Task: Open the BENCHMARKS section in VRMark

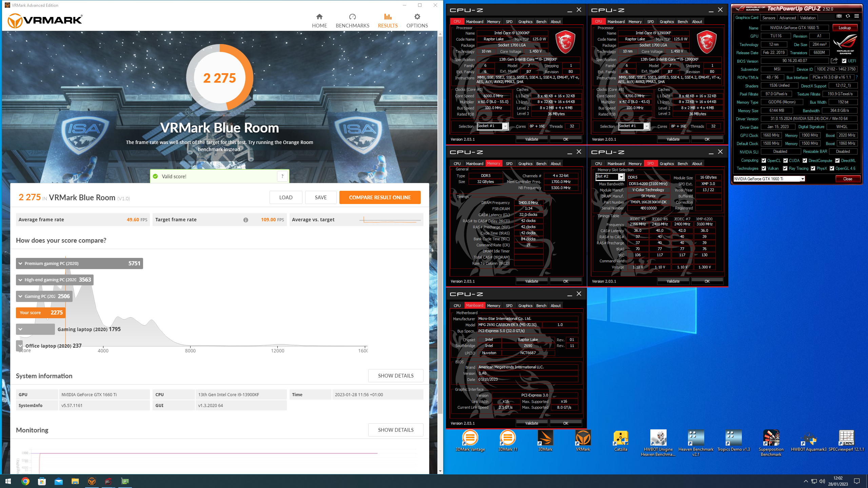Action: (x=352, y=21)
